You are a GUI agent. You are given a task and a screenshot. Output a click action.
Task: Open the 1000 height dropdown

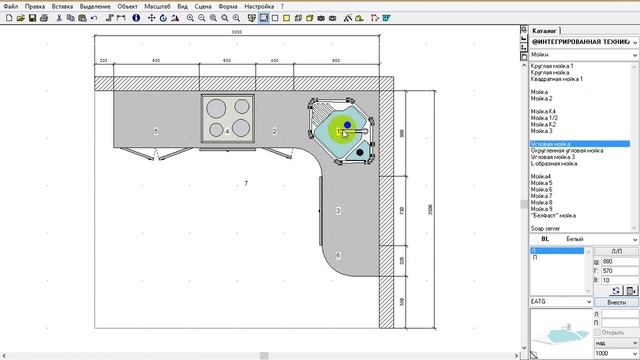(x=616, y=353)
